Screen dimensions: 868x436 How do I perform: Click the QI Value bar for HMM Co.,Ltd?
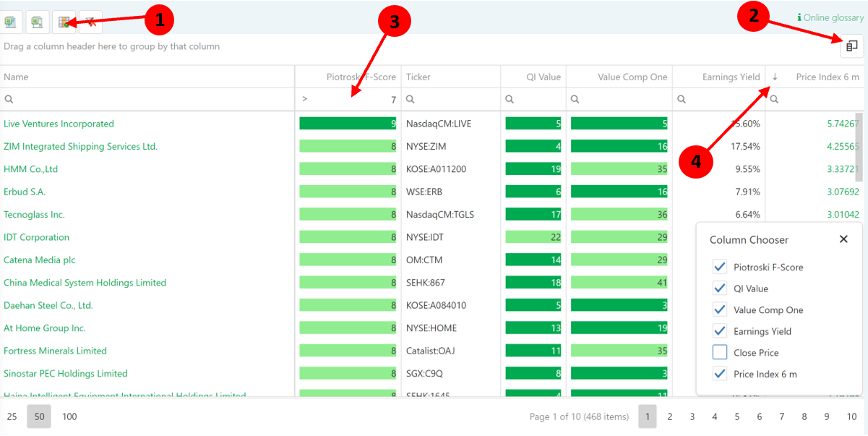533,168
